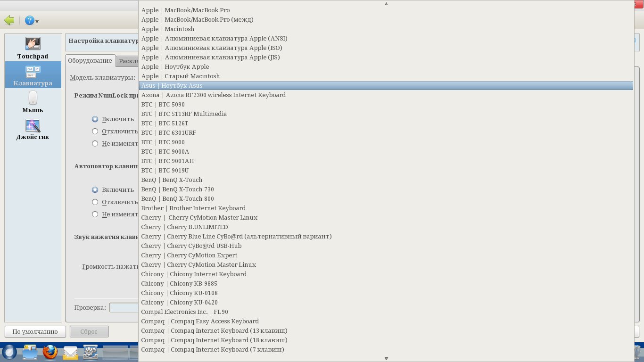The height and width of the screenshot is (362, 644).
Task: Select 'BTC | BTC 5126T'
Action: coord(386,123)
